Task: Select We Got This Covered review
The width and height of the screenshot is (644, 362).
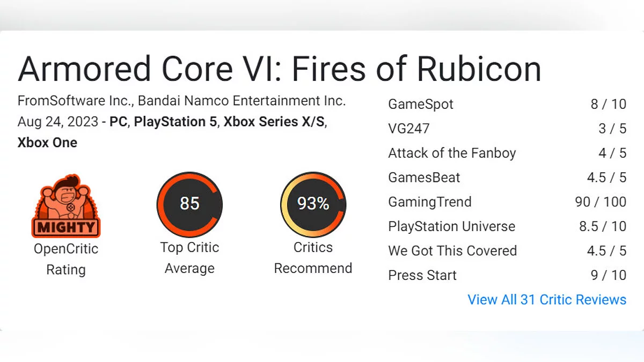Action: (x=452, y=251)
